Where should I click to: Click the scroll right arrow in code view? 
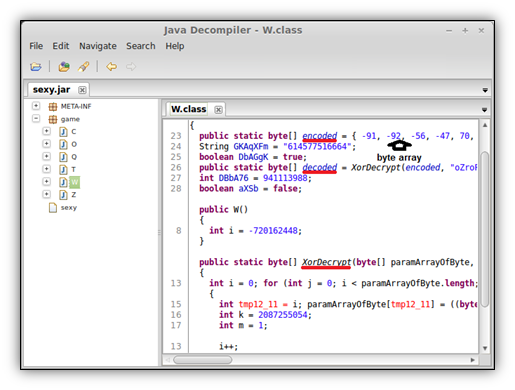(472, 360)
